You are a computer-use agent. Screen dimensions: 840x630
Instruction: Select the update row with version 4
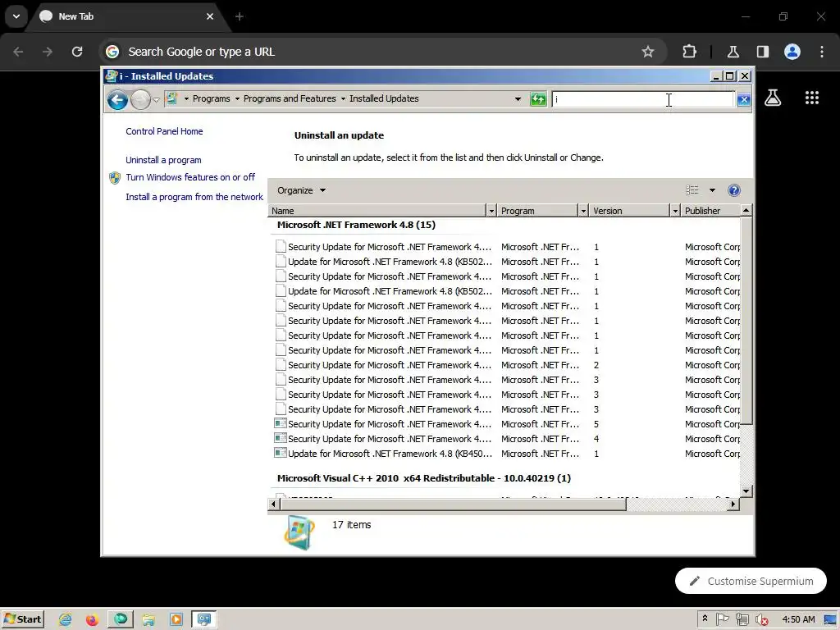(x=507, y=439)
